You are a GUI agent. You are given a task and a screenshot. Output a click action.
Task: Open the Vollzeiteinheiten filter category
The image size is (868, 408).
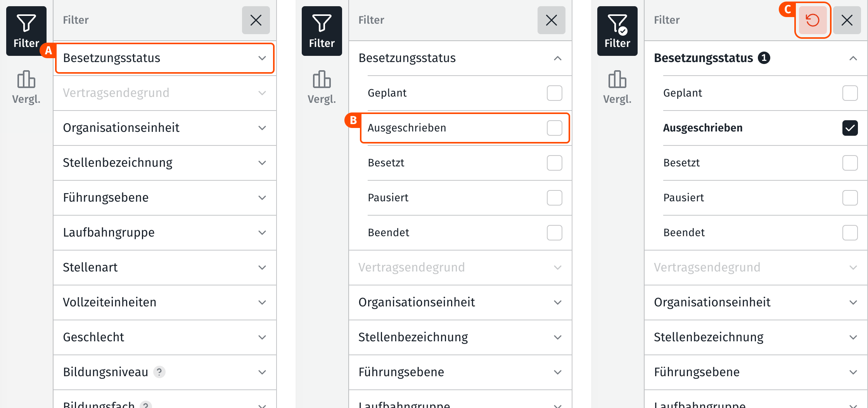165,303
